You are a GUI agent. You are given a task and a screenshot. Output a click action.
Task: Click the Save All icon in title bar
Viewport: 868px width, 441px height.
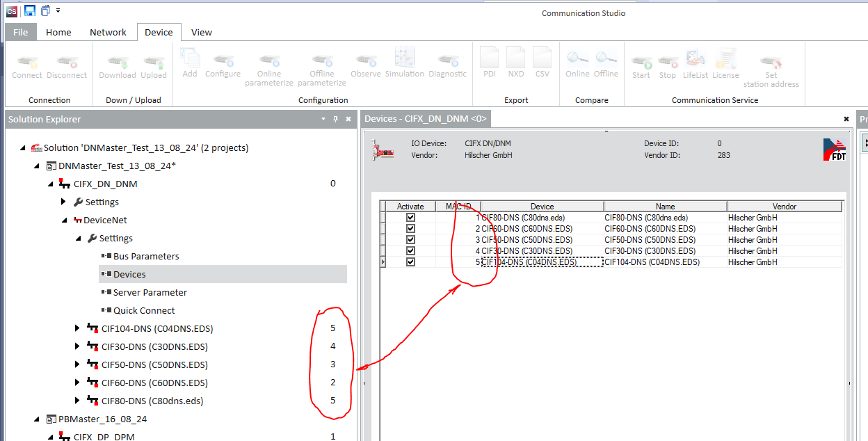point(45,10)
